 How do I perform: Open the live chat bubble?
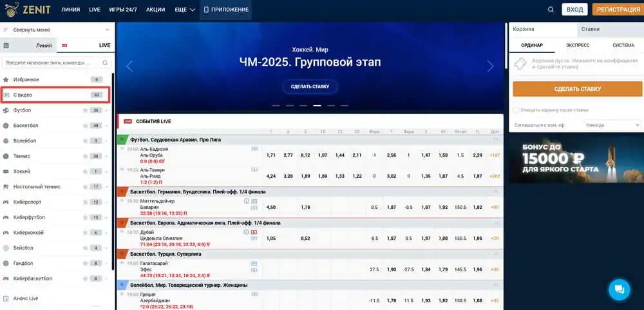pos(619,289)
